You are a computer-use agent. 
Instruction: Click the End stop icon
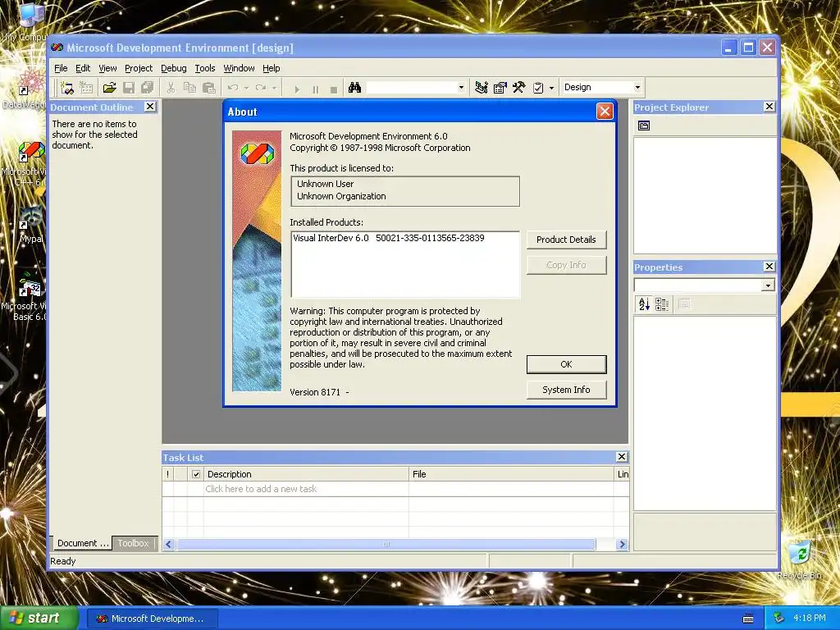[x=334, y=89]
